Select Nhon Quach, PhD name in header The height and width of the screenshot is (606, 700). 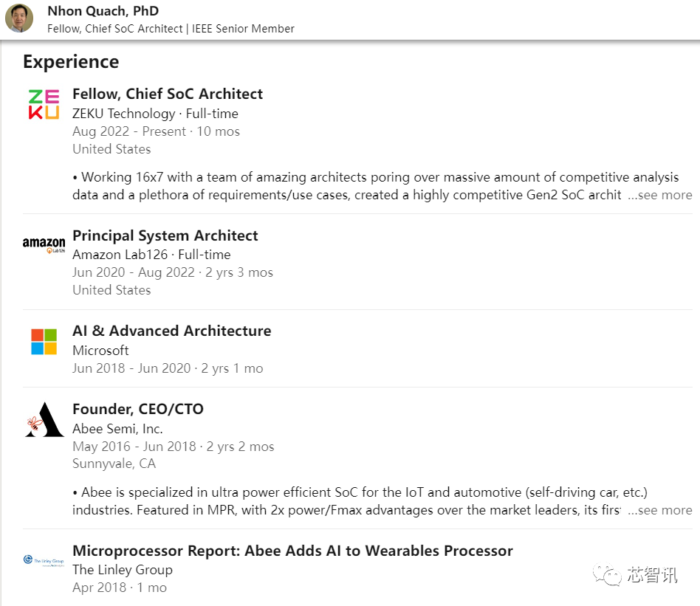103,11
